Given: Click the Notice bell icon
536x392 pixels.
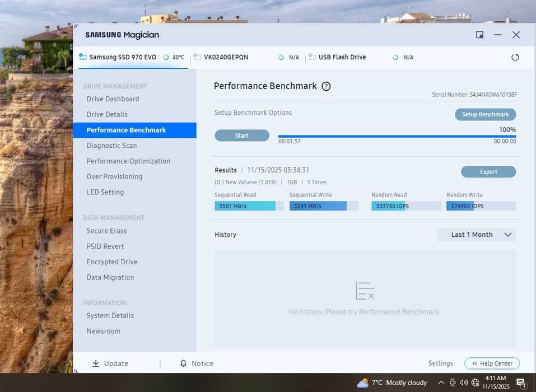Looking at the screenshot, I should point(183,363).
